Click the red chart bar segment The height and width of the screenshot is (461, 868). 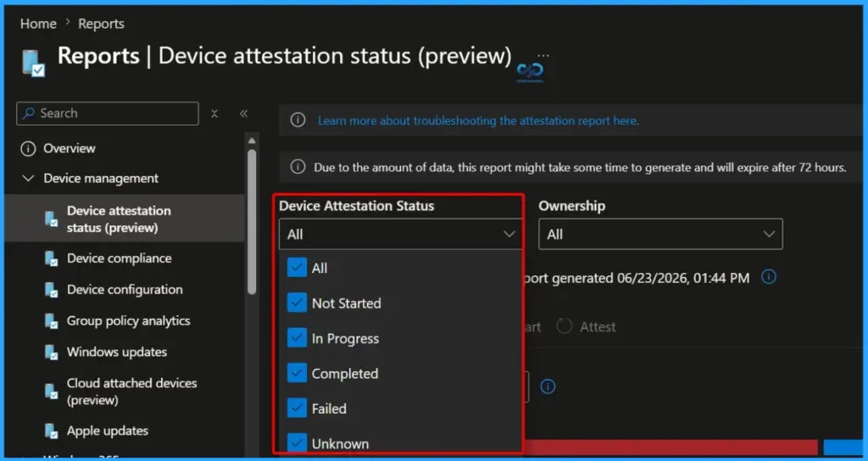(670, 447)
